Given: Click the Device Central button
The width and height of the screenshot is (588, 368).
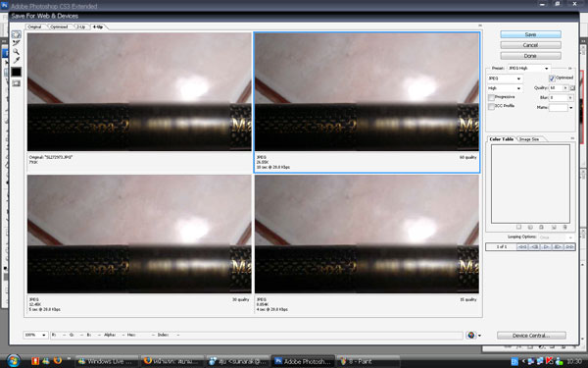Looking at the screenshot, I should tap(531, 336).
